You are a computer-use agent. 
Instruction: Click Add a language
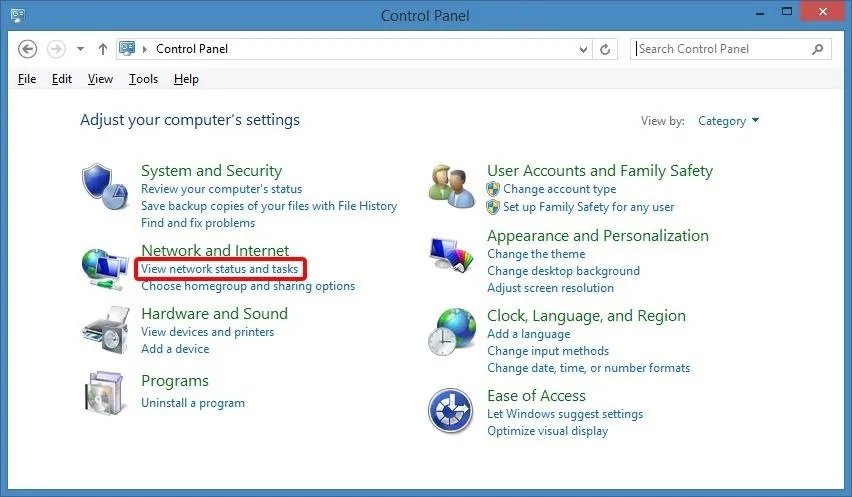[x=529, y=334]
